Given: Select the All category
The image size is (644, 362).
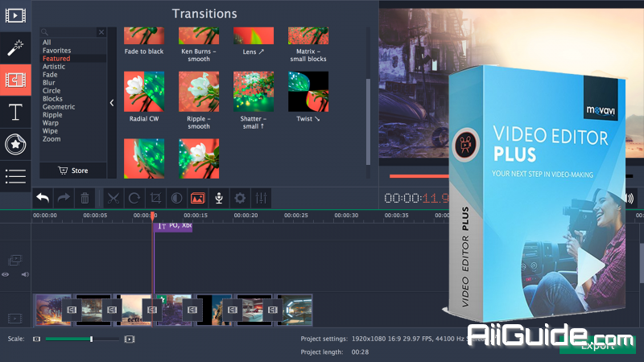Looking at the screenshot, I should pos(47,43).
